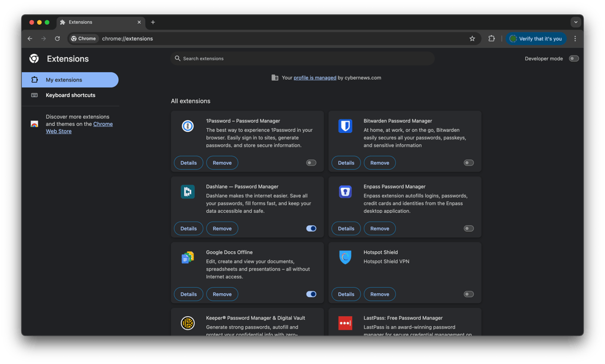
Task: Click the Keeper extension icon
Action: (187, 323)
